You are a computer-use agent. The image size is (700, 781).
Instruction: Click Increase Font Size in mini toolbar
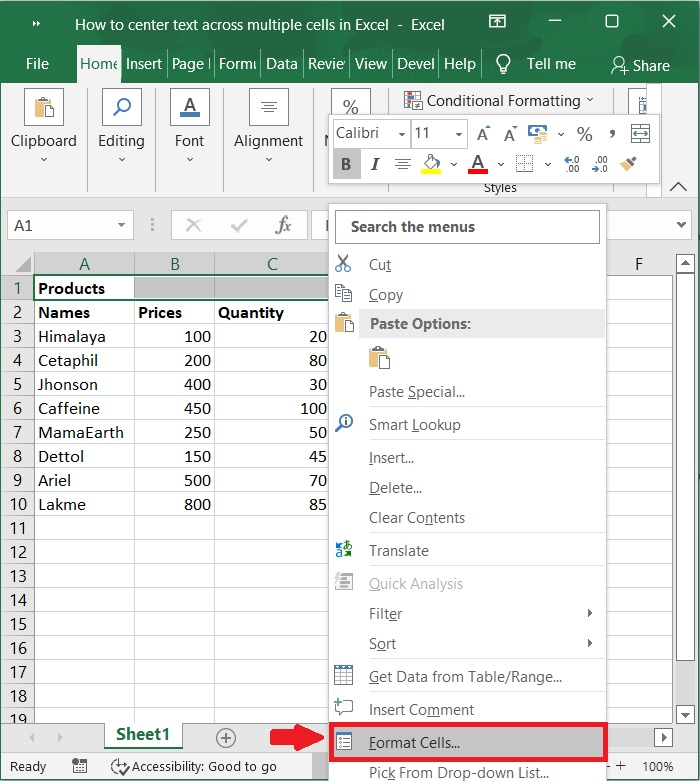(x=483, y=133)
